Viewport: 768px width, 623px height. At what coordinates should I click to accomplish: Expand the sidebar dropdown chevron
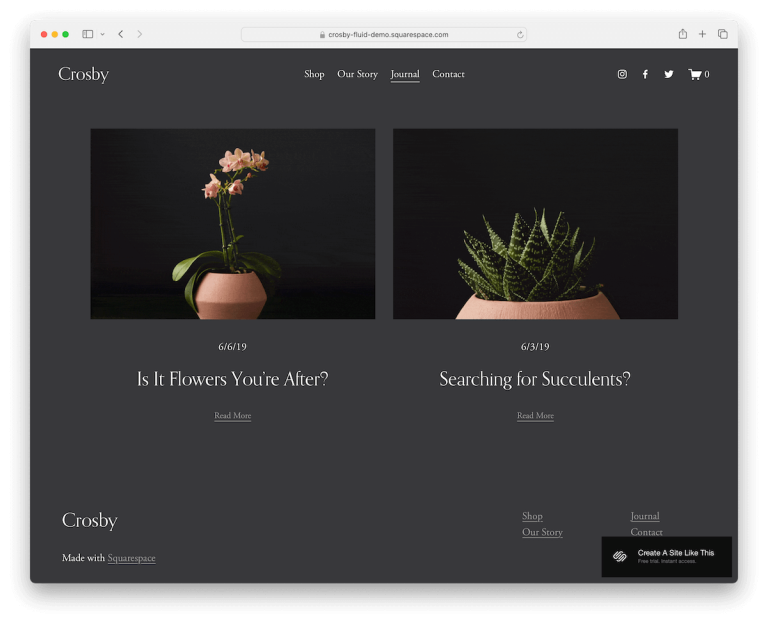point(102,34)
